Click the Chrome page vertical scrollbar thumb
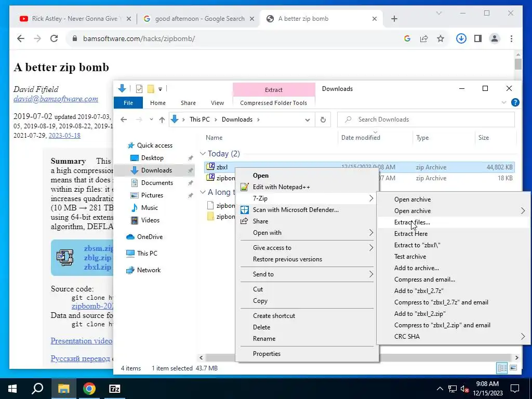532x399 pixels. [x=518, y=64]
